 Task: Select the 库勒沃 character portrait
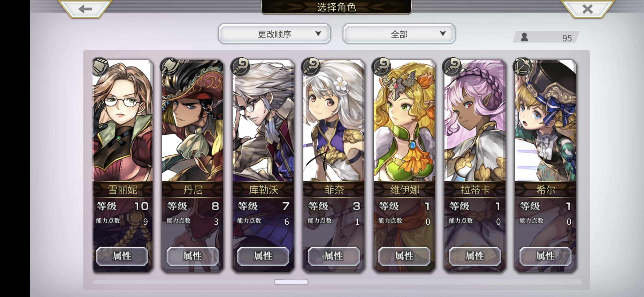pos(263,121)
